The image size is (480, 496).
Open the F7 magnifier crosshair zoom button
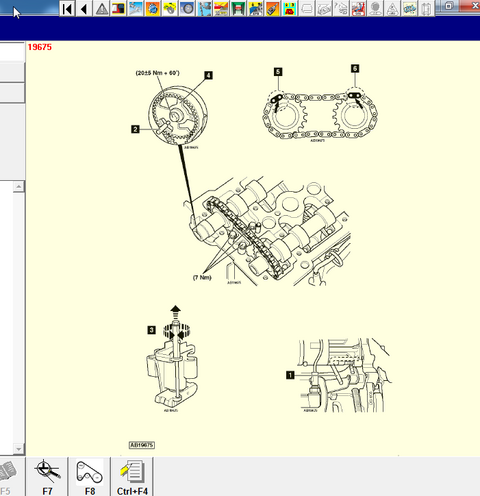click(x=47, y=476)
